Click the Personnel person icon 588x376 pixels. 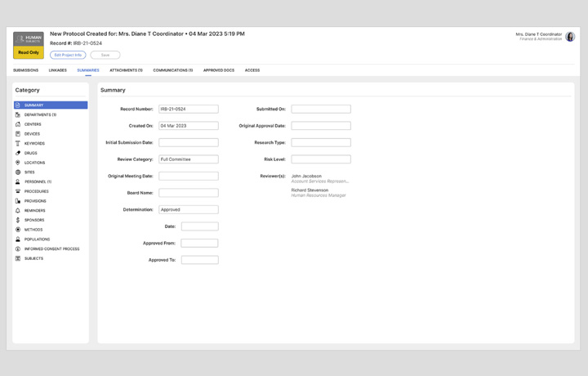[x=18, y=181]
